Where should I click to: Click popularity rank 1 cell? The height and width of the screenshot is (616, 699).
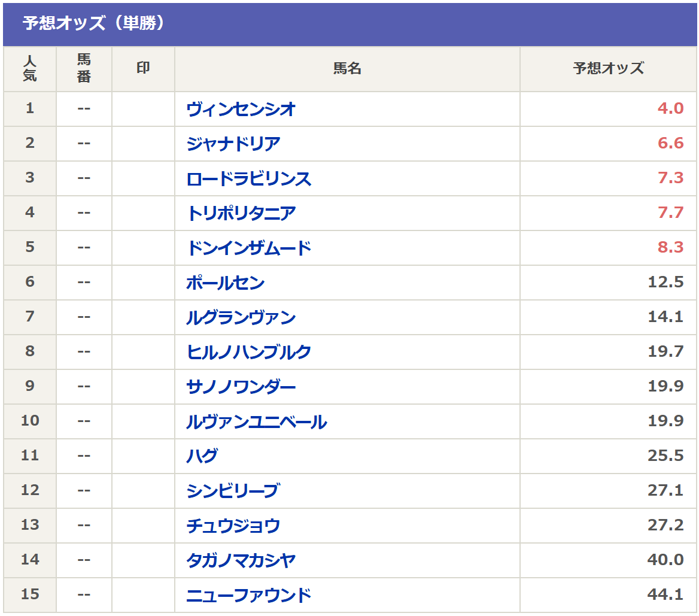pyautogui.click(x=30, y=108)
